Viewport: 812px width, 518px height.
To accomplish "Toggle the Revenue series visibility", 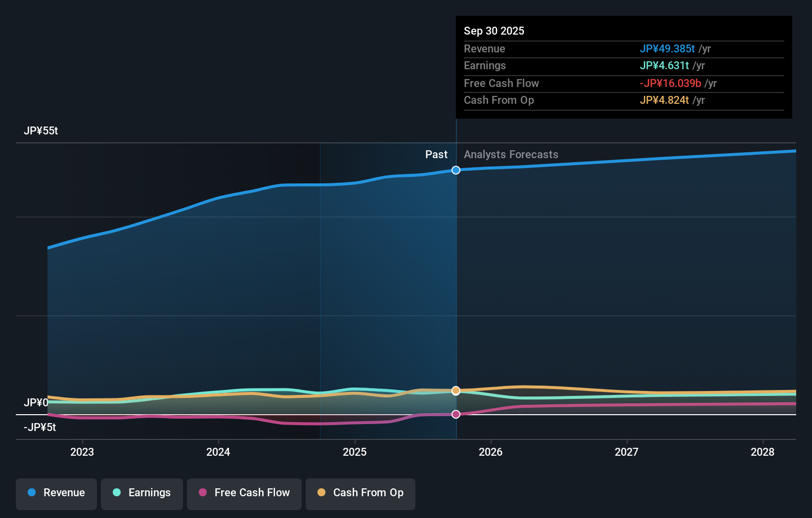I will [56, 494].
